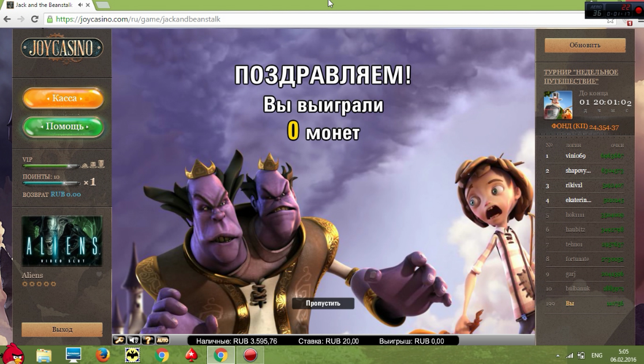644x364 pixels.
Task: Open game help question mark icon
Action: point(148,340)
